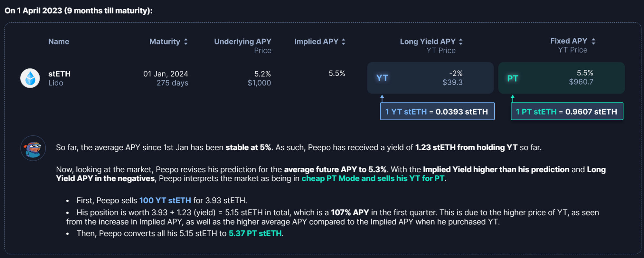The height and width of the screenshot is (258, 644).
Task: Click the sort arrows beside Fixed APY
Action: 593,41
